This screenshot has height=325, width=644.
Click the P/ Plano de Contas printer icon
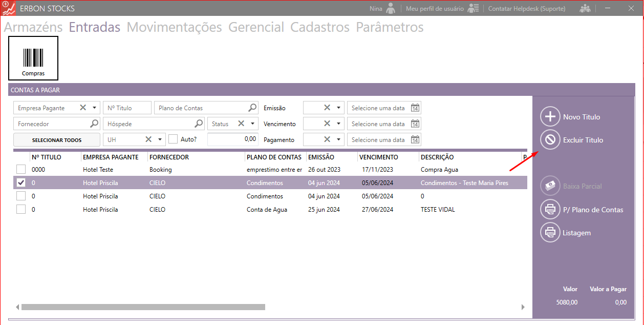pyautogui.click(x=550, y=210)
